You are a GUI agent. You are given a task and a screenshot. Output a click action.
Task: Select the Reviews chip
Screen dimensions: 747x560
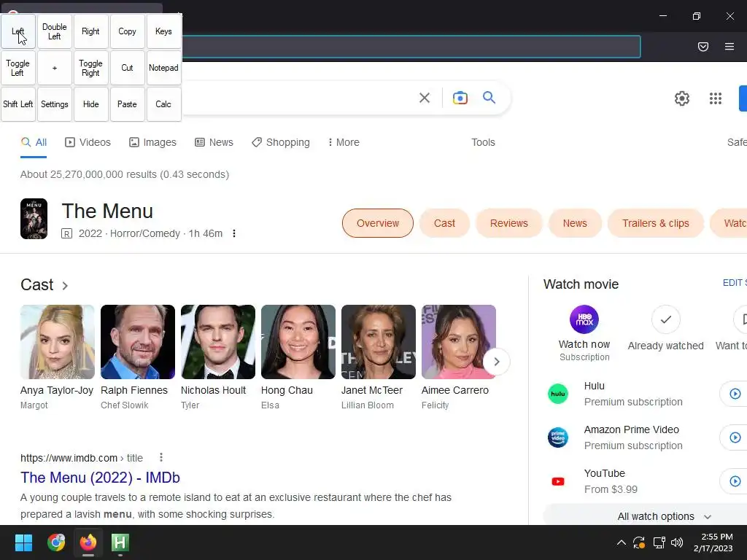click(x=508, y=223)
